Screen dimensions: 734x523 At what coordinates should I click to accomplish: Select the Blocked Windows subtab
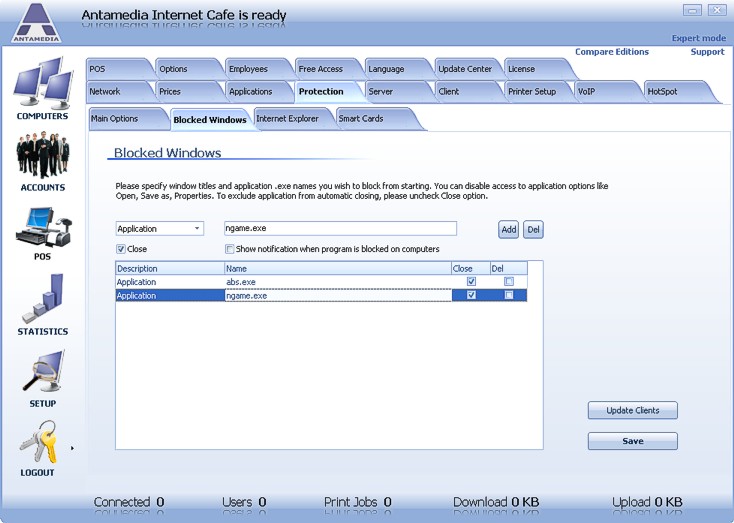tap(210, 120)
